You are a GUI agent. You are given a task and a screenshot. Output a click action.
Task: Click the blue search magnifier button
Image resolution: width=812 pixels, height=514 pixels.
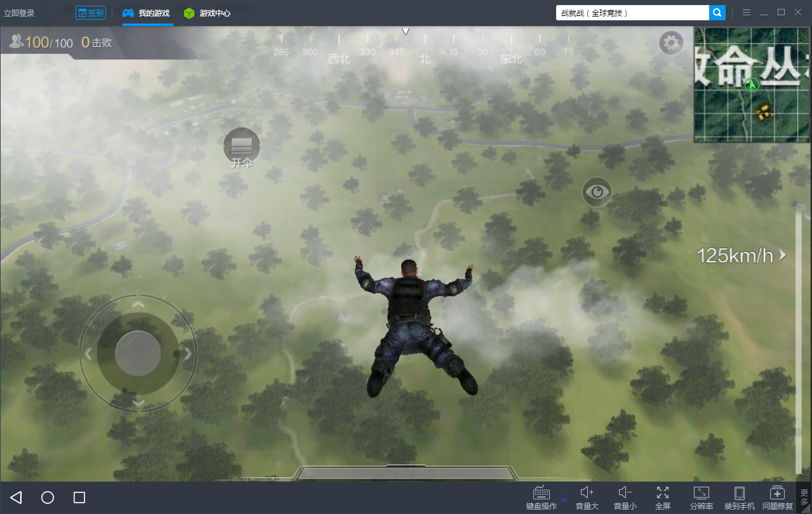point(717,13)
